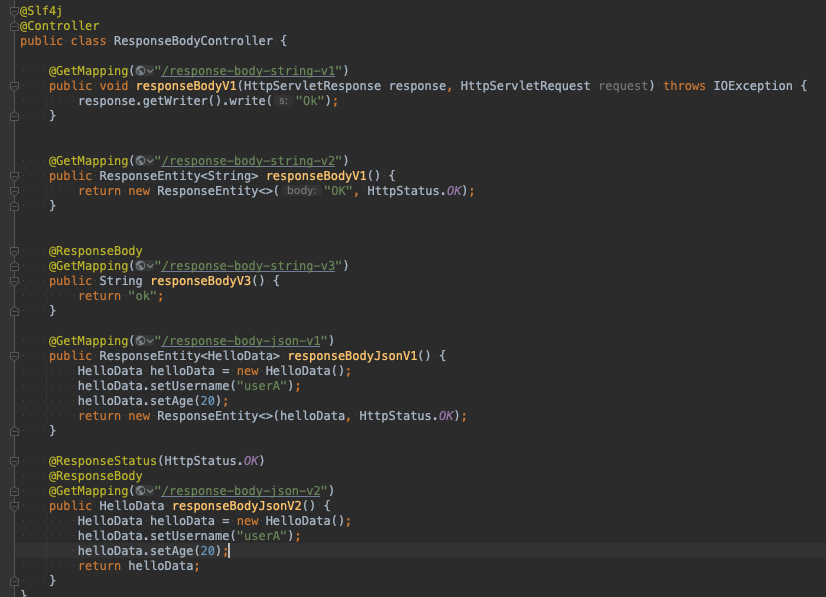Open the /response-body-string-v3 URL link
The height and width of the screenshot is (597, 826).
pyautogui.click(x=248, y=266)
